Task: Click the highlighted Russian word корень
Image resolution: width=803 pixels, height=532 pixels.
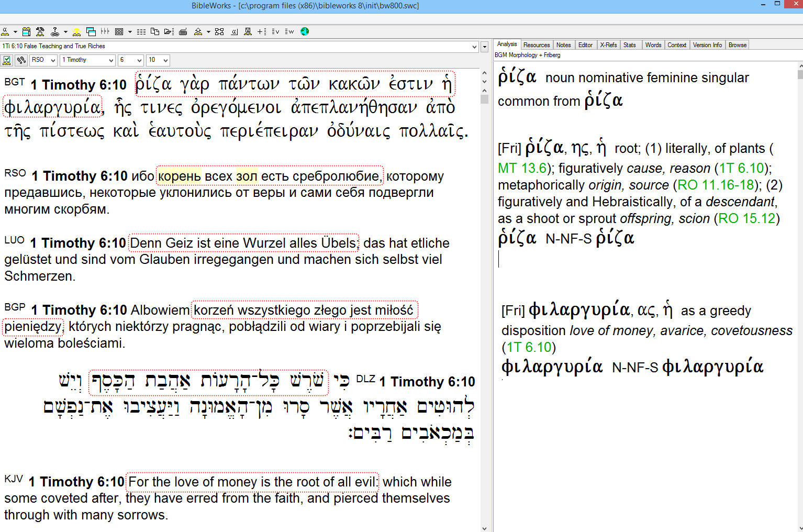Action: (x=180, y=176)
